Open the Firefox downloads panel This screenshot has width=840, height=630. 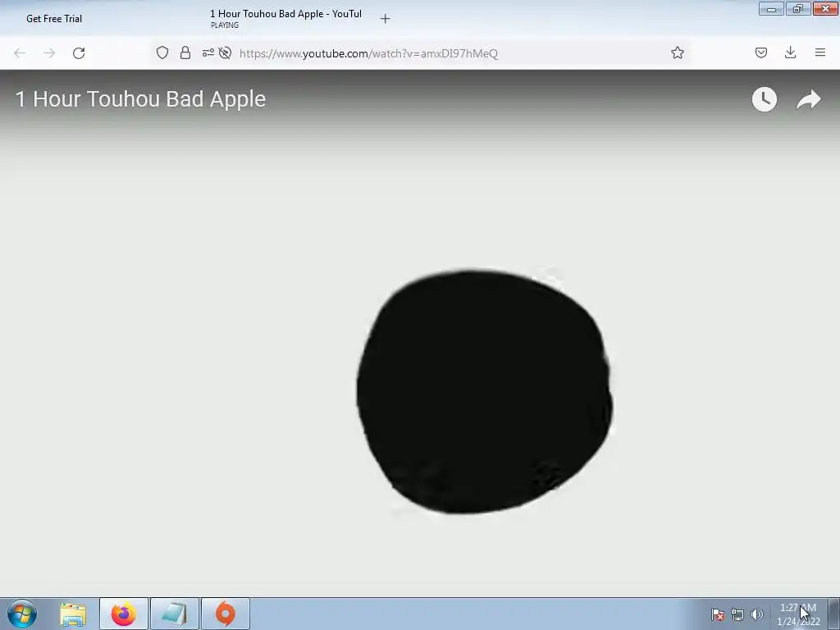coord(790,52)
